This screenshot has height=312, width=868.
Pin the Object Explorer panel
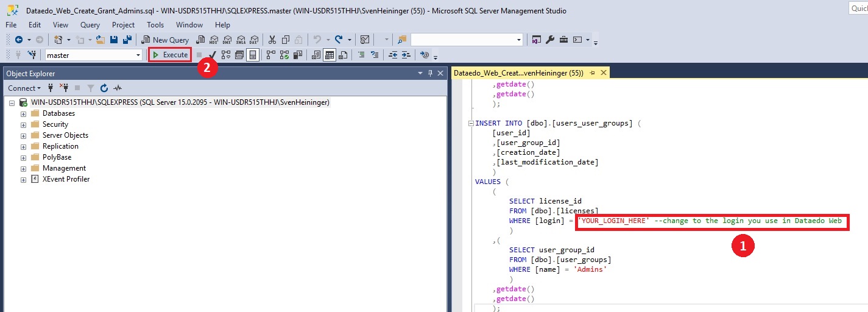(x=431, y=73)
